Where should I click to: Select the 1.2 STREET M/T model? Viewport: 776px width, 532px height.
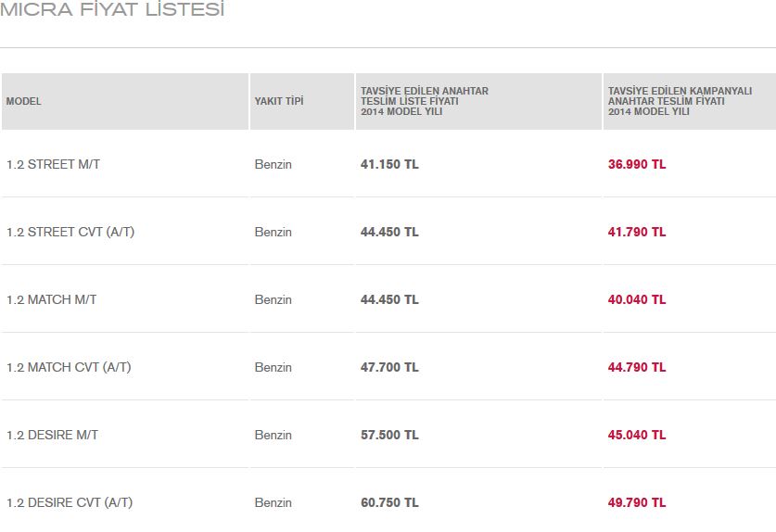[x=53, y=164]
